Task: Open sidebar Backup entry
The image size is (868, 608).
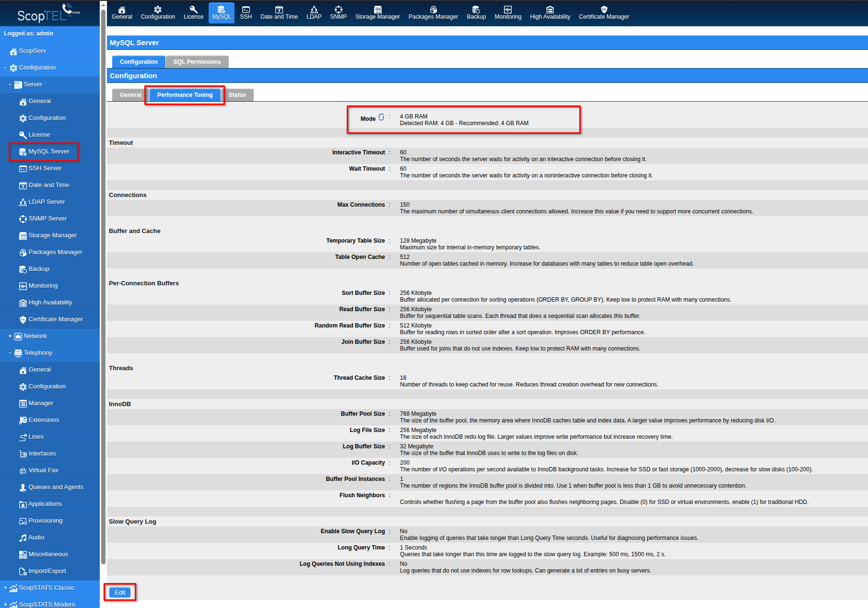Action: click(x=35, y=269)
